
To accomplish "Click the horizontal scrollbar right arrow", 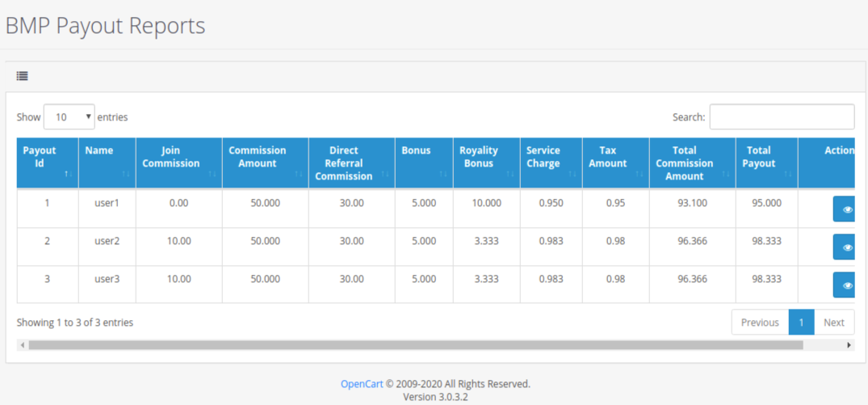I will (x=849, y=345).
